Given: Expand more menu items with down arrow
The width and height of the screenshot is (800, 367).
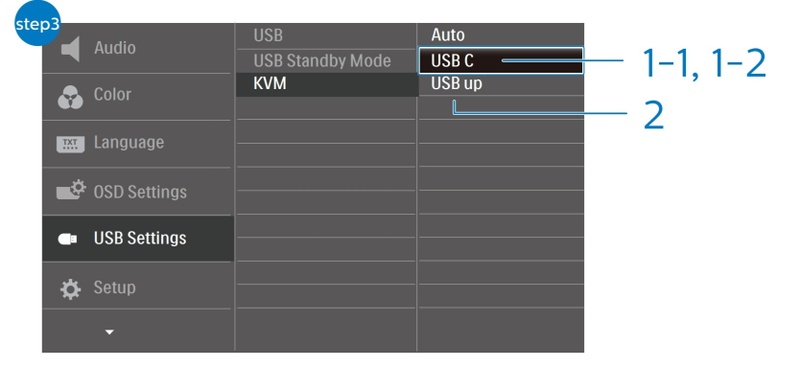Looking at the screenshot, I should [109, 332].
